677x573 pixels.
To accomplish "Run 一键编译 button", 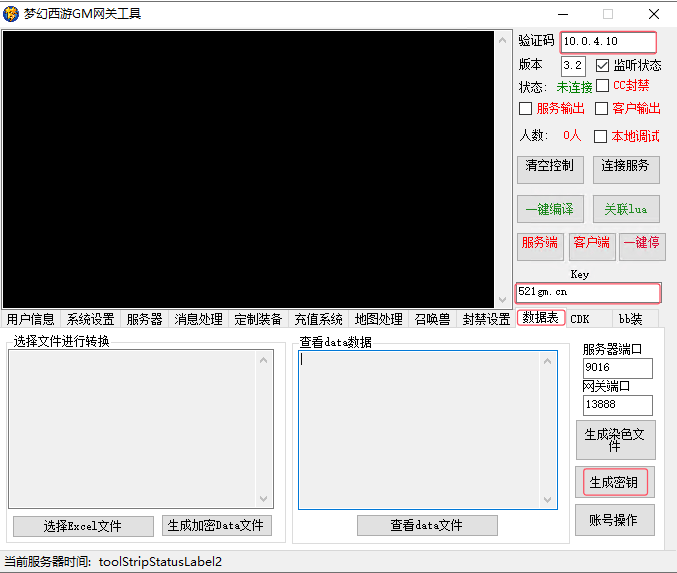I will pos(550,209).
